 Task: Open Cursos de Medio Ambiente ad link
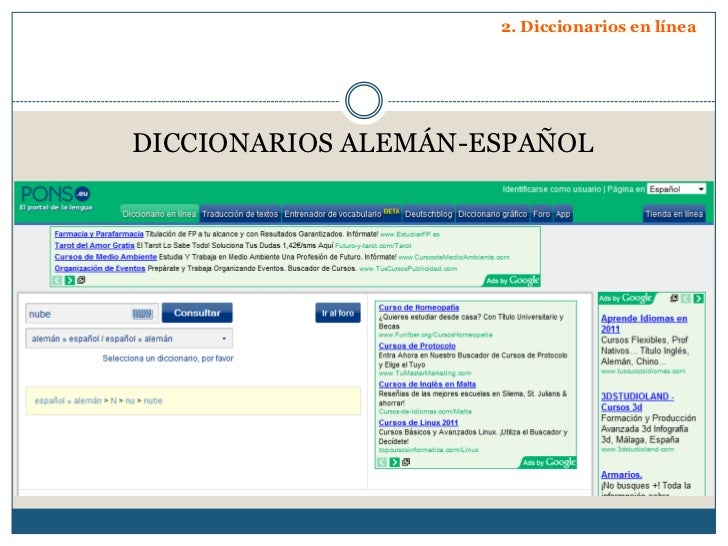105,257
